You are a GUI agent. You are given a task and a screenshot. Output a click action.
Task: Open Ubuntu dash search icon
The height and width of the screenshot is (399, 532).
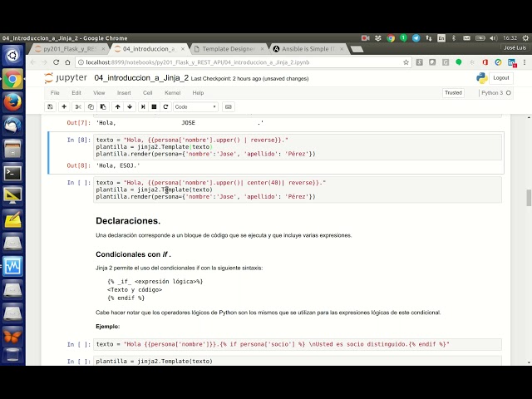coord(12,56)
